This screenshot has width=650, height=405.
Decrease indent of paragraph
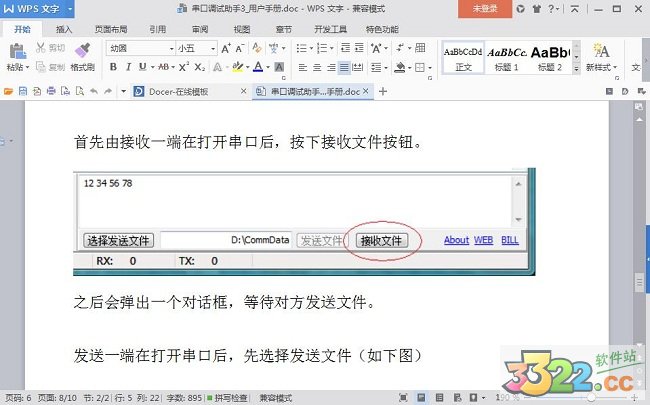click(345, 48)
